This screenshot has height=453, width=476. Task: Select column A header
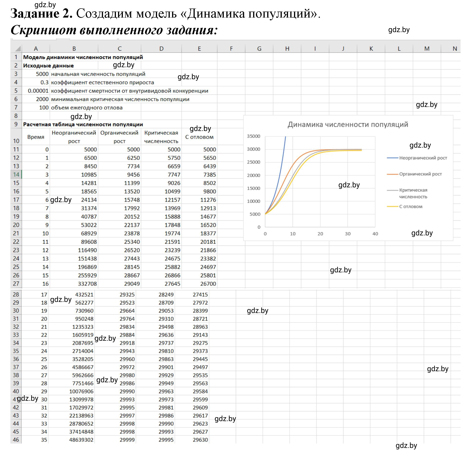[36, 49]
